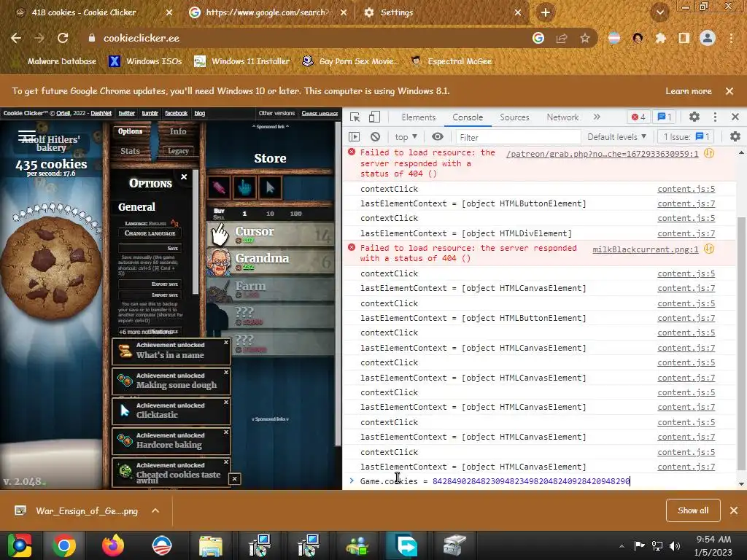
Task: Open a new browser tab with plus button
Action: click(546, 12)
